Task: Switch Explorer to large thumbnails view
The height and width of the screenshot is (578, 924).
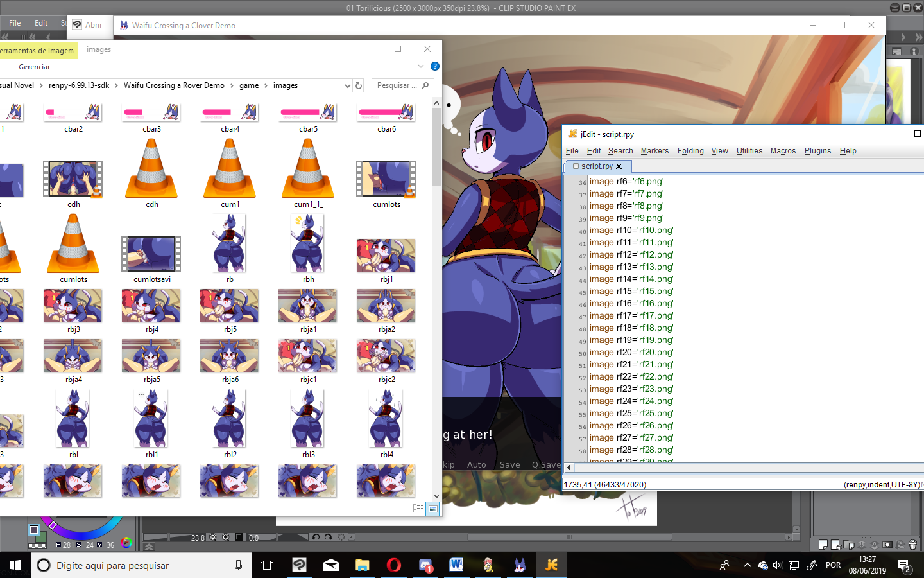Action: click(433, 509)
